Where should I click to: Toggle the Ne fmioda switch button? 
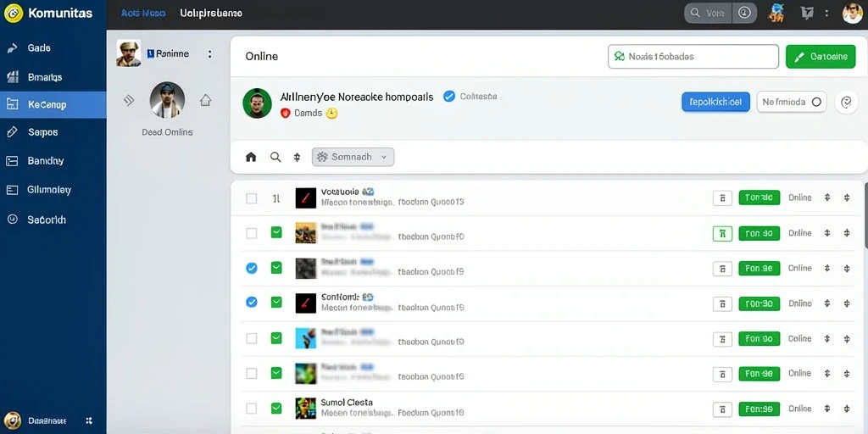(791, 102)
